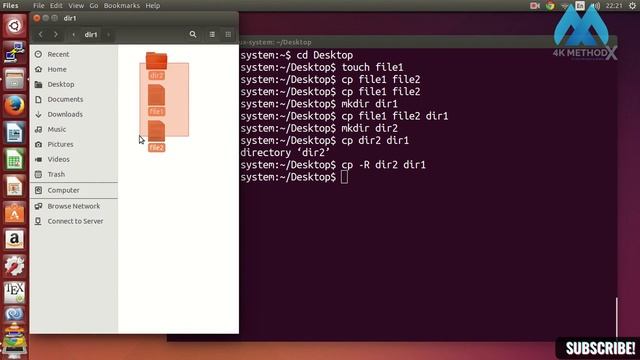Click the terminal window scrollbar
This screenshot has height=360, width=640.
click(617, 317)
